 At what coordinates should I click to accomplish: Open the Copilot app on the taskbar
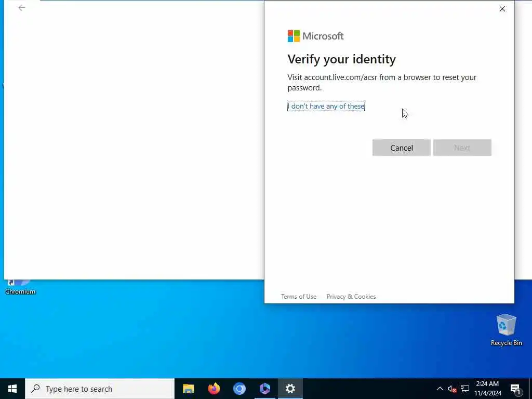pyautogui.click(x=264, y=389)
